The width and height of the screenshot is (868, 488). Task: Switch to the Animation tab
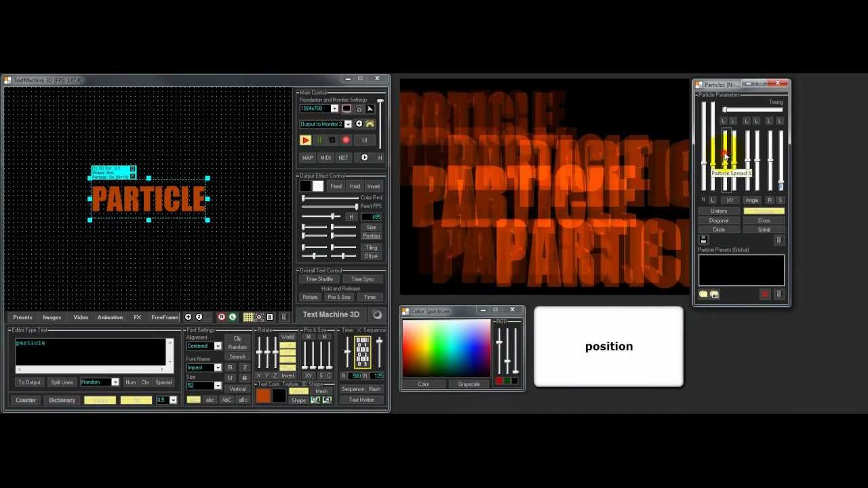pyautogui.click(x=110, y=317)
